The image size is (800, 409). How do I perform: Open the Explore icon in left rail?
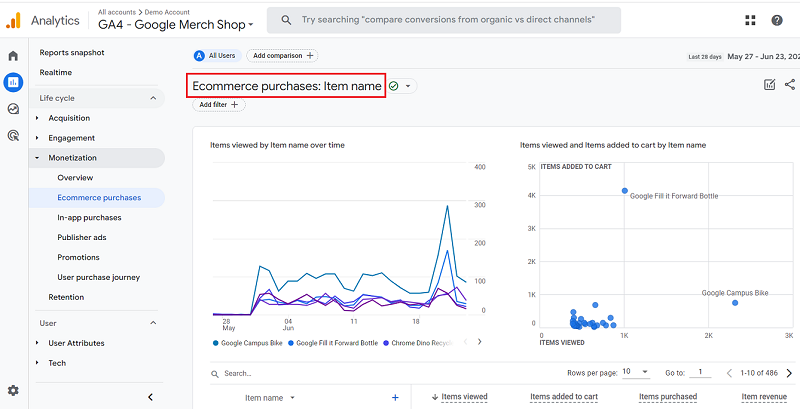(x=13, y=109)
